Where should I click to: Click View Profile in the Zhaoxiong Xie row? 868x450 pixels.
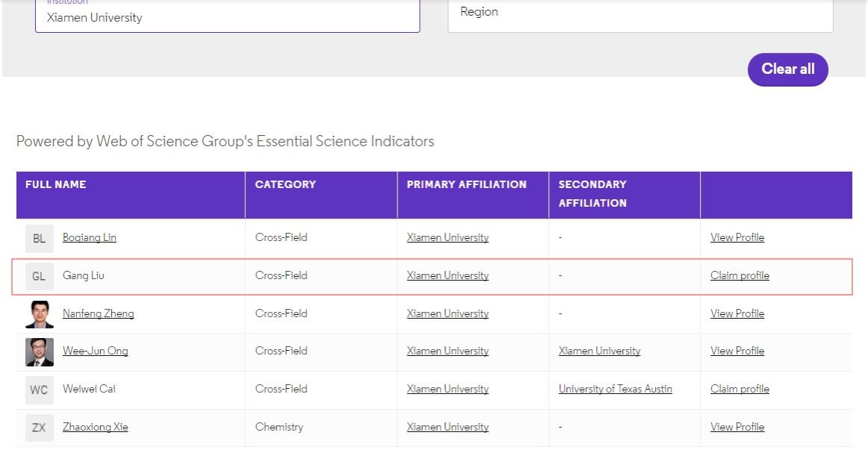[x=737, y=428]
